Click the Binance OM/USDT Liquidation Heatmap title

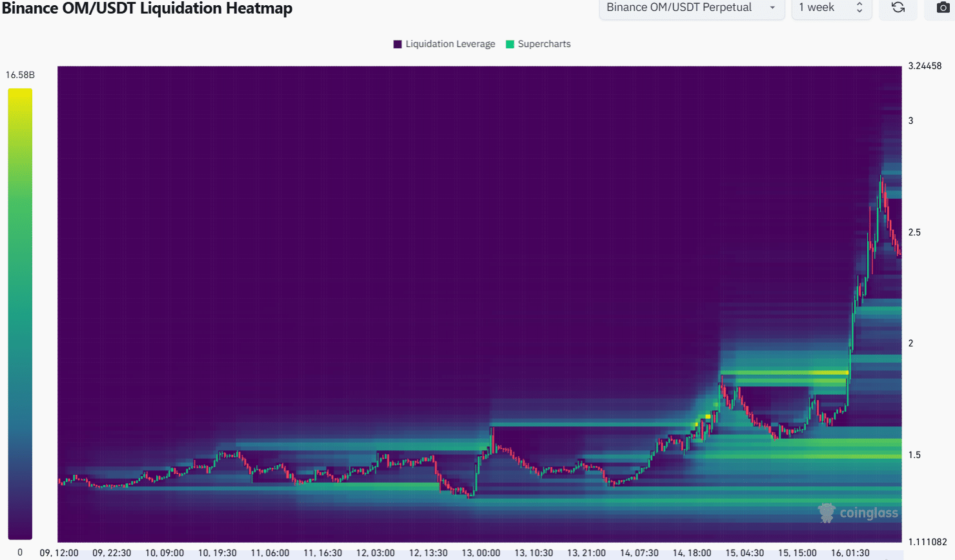tap(147, 8)
